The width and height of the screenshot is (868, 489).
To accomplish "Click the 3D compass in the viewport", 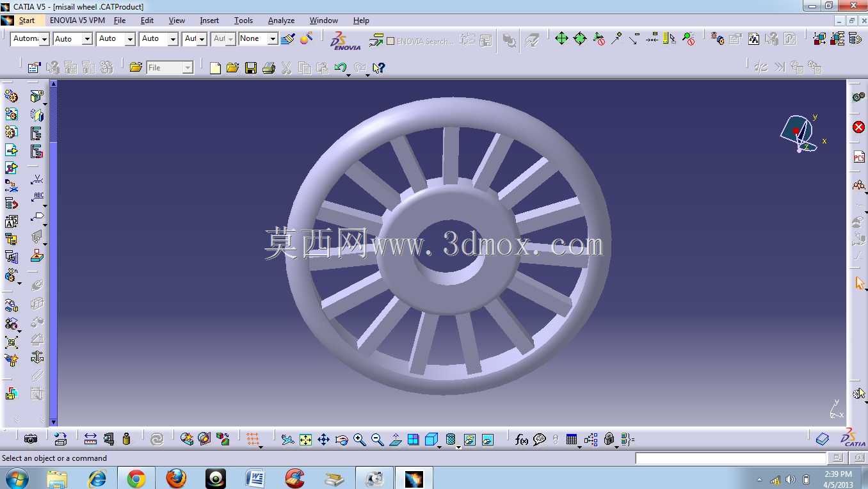I will point(798,133).
